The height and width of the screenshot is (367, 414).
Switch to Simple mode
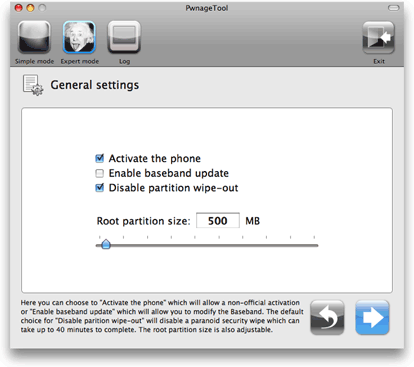pyautogui.click(x=34, y=37)
